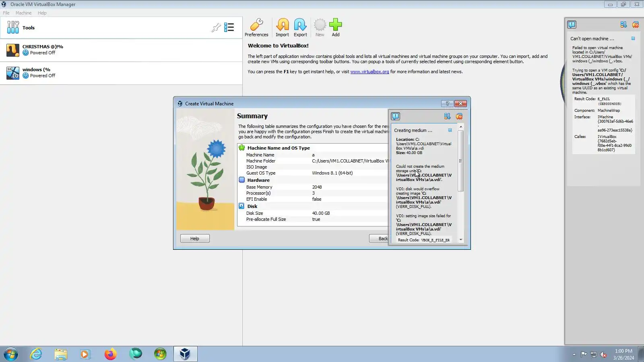Dismiss the 'Creating medium' notification
644x362 pixels.
(450, 130)
